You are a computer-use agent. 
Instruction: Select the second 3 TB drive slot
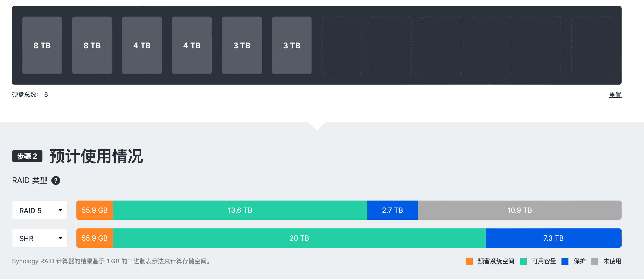pyautogui.click(x=292, y=45)
